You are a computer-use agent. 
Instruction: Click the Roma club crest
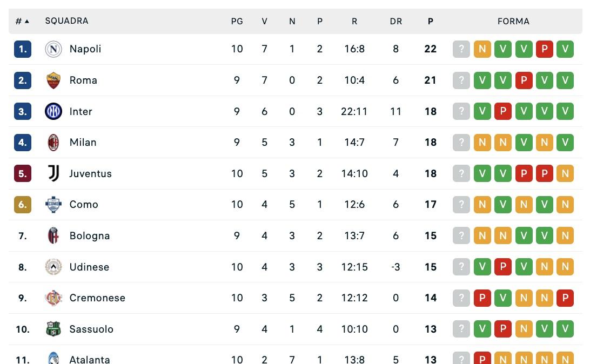click(x=53, y=80)
